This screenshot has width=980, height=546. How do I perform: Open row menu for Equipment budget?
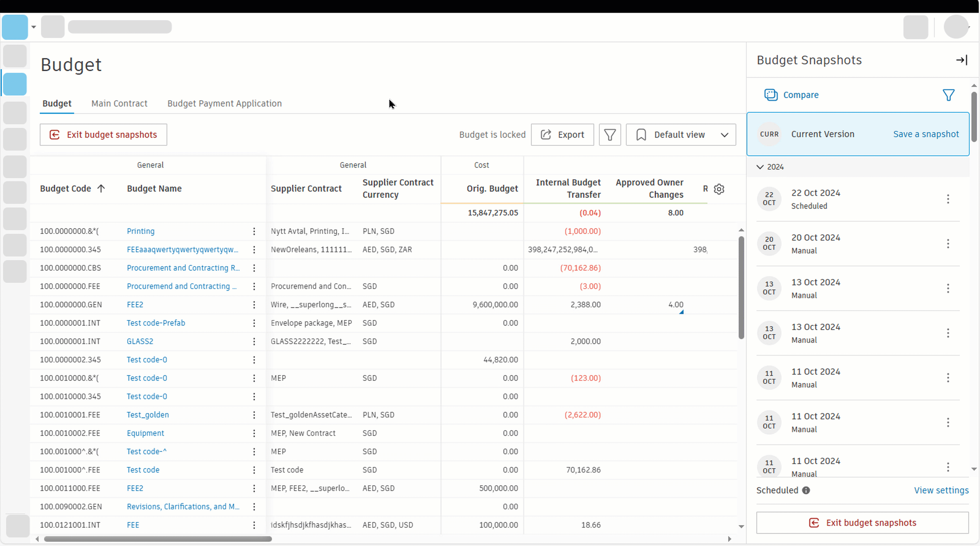[254, 433]
